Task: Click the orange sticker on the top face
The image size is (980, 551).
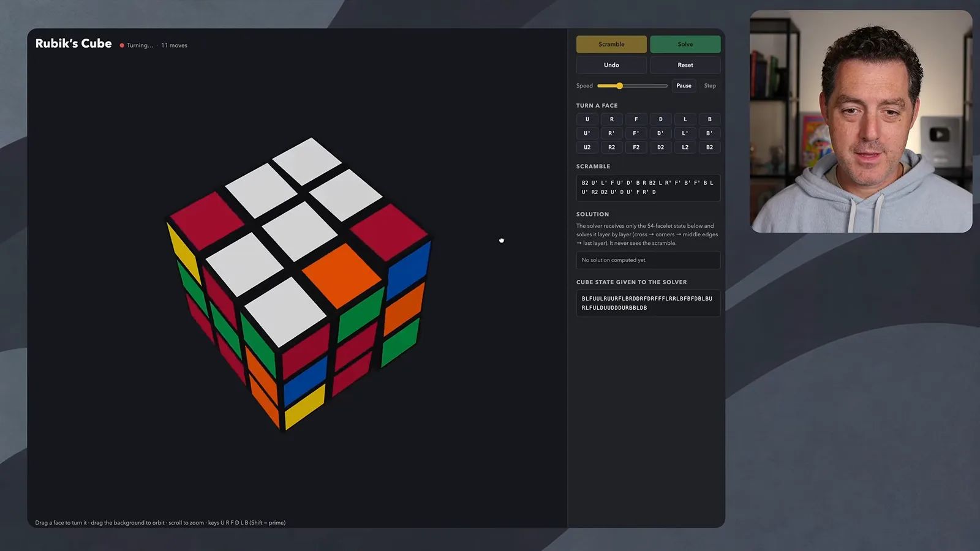Action: [x=342, y=275]
